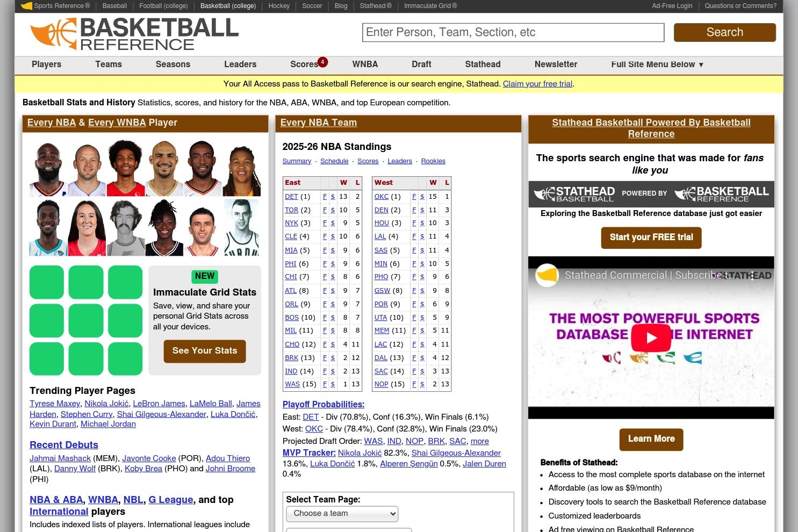The image size is (798, 532).
Task: Open the Schedule link under NBA Standings
Action: pos(334,161)
